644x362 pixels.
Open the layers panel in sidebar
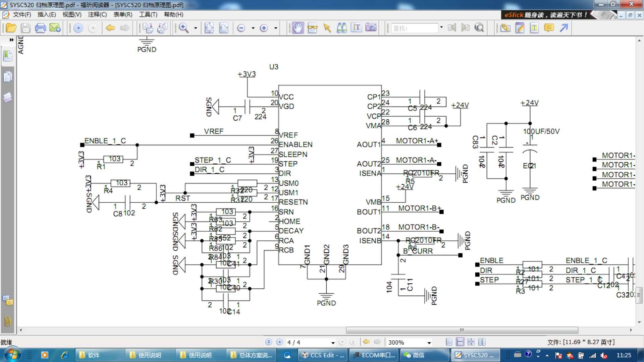8,98
